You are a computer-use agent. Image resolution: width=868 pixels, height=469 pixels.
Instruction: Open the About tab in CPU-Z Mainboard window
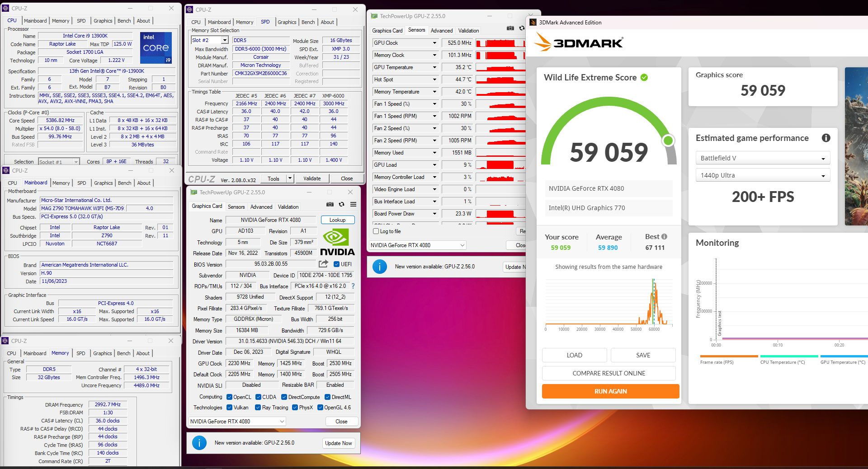pos(144,183)
